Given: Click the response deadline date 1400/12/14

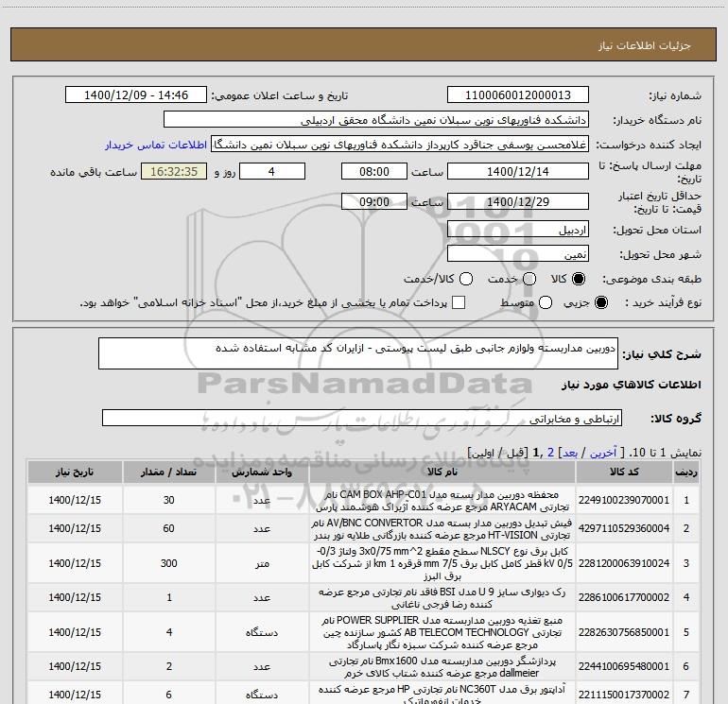Looking at the screenshot, I should coord(518,172).
